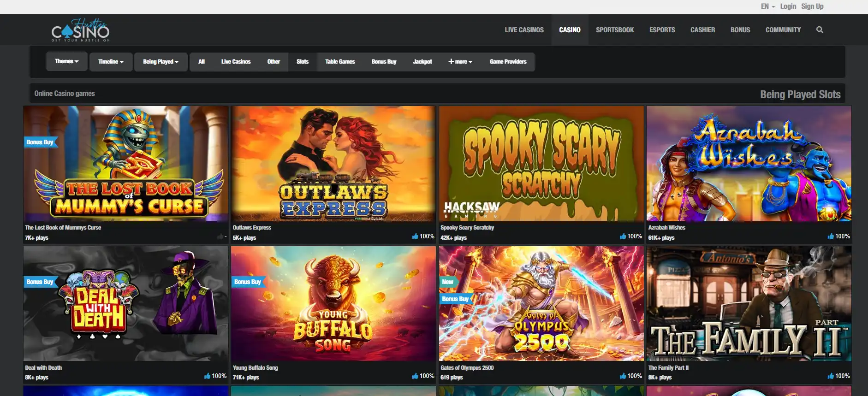Launch Azrabah Wishes game thumbnail

[749, 164]
